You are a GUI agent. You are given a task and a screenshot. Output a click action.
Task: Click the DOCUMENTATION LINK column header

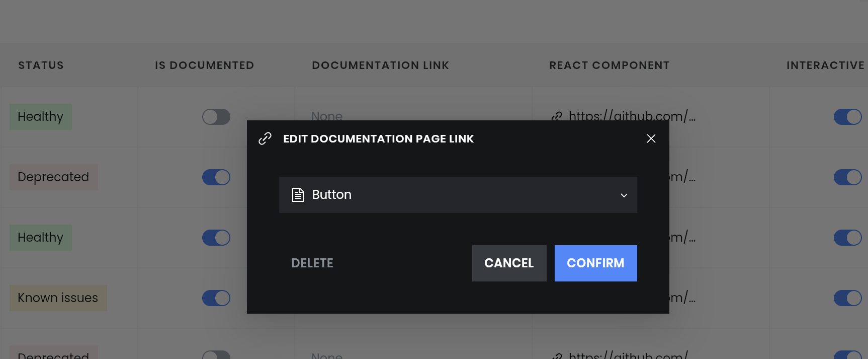pyautogui.click(x=380, y=65)
